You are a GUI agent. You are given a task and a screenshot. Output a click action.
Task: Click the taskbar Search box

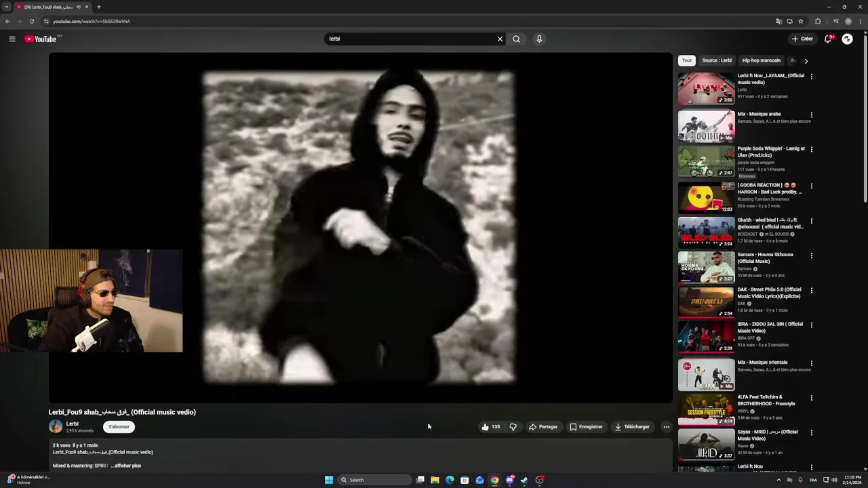pyautogui.click(x=375, y=480)
